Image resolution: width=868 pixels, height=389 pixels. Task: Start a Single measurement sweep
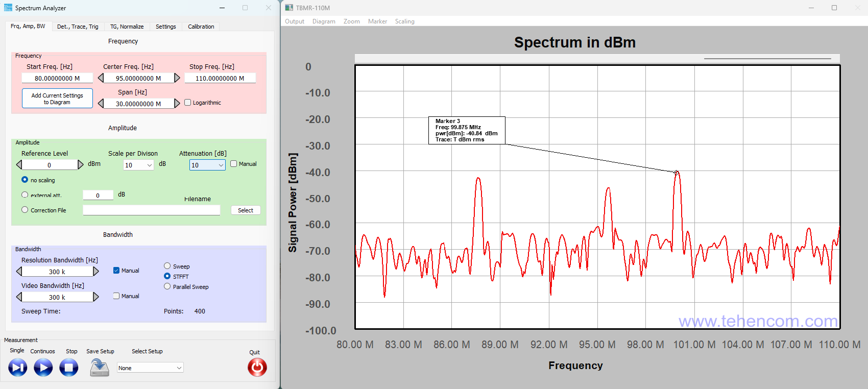click(17, 367)
